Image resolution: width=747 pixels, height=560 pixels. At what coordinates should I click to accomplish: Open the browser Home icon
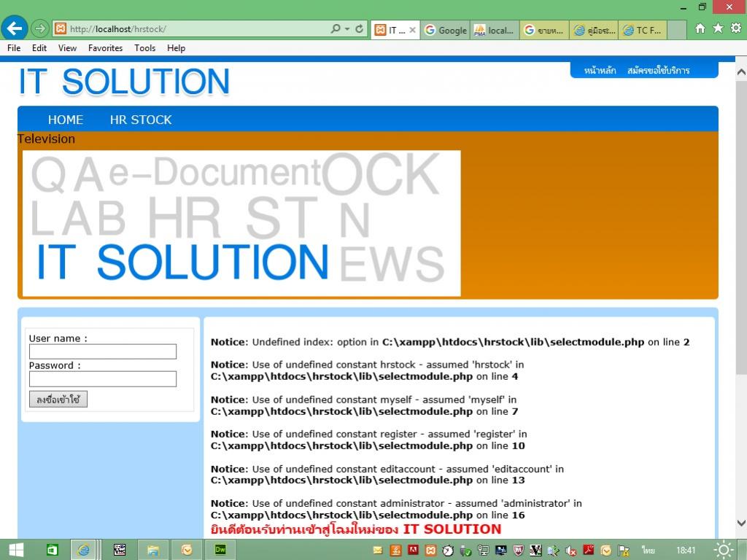[x=700, y=28]
